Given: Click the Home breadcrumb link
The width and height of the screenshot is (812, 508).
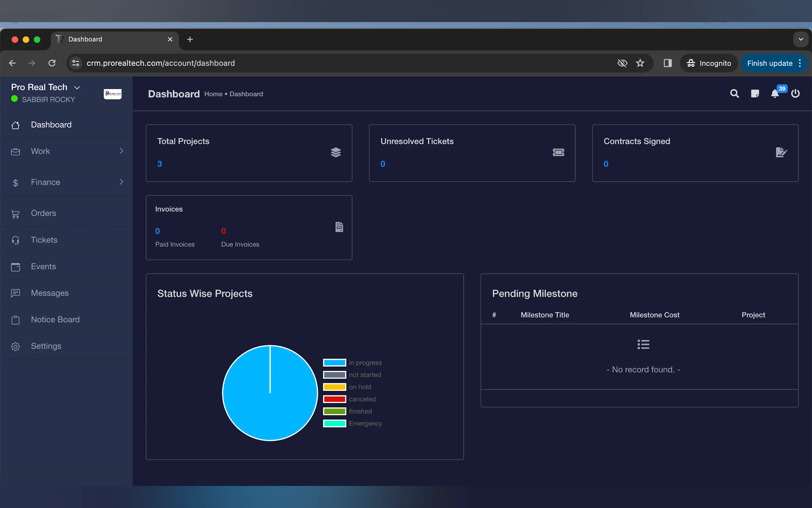Looking at the screenshot, I should [x=213, y=94].
